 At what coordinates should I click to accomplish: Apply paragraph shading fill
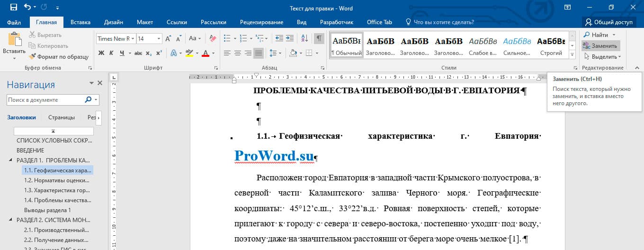point(293,53)
